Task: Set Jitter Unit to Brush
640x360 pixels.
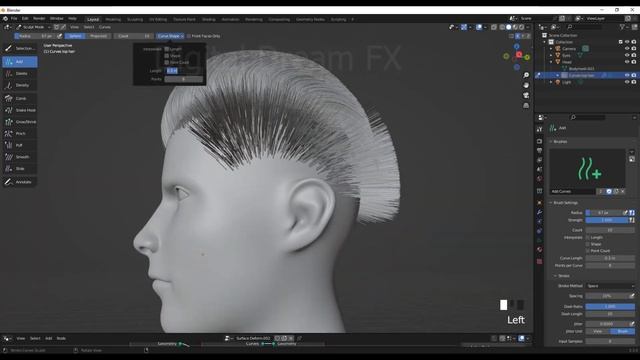Action: (x=623, y=331)
